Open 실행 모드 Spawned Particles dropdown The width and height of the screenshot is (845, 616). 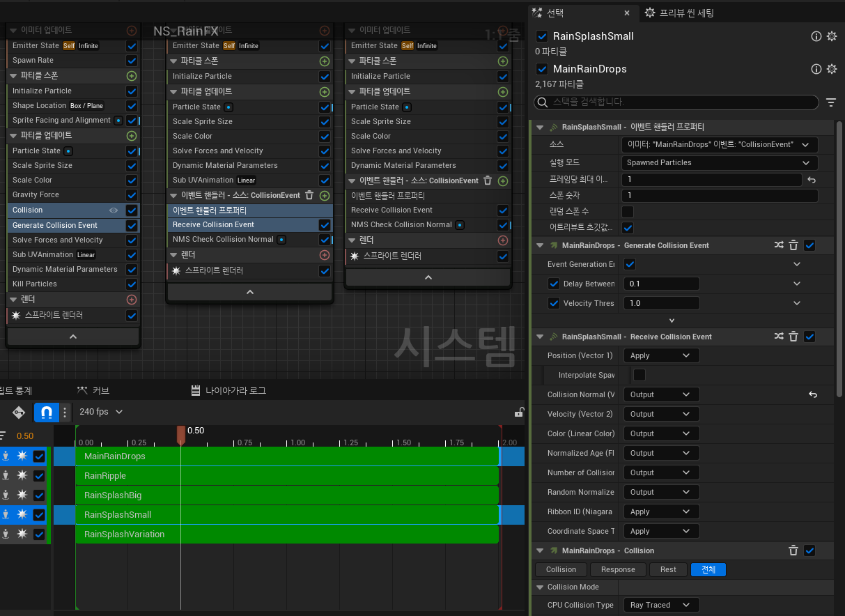tap(719, 162)
